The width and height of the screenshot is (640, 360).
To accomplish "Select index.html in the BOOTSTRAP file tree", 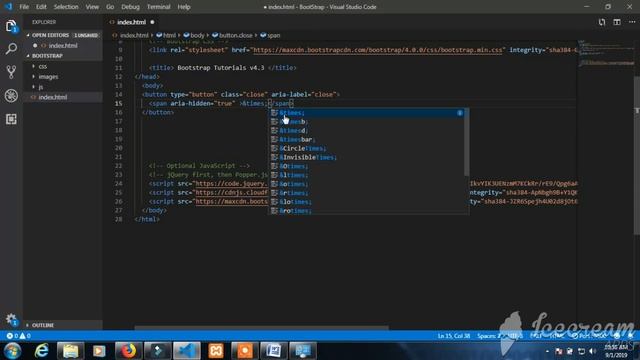I will pos(62,97).
